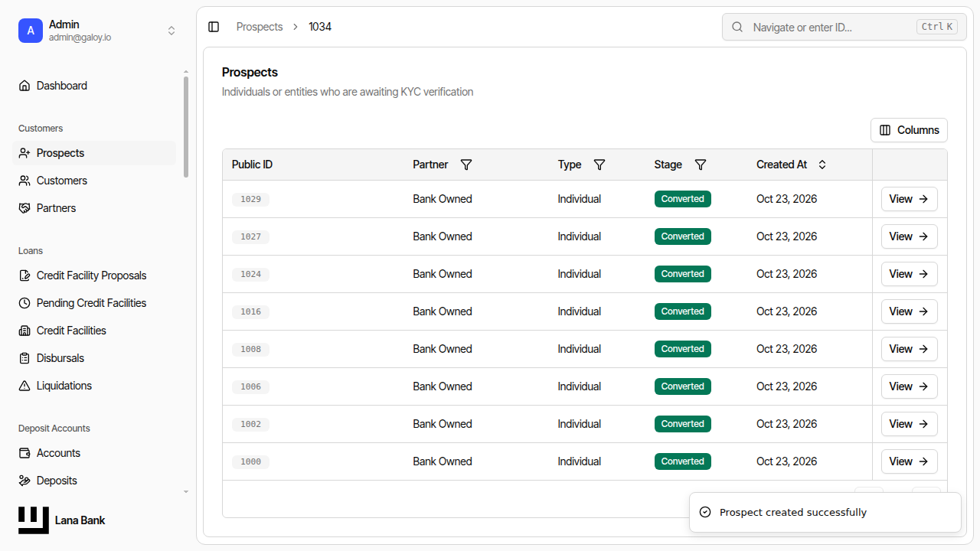View prospect 1008
Image resolution: width=980 pixels, height=551 pixels.
tap(909, 349)
